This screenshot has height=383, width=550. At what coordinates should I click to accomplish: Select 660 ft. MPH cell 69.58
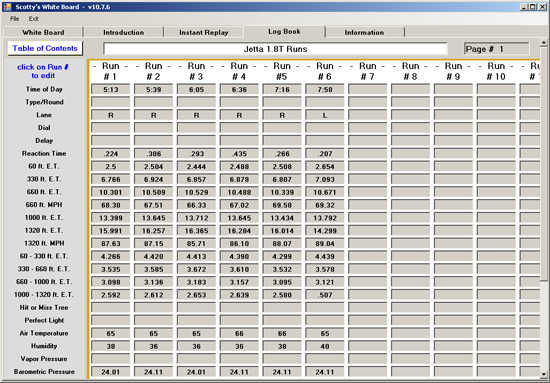click(x=282, y=205)
